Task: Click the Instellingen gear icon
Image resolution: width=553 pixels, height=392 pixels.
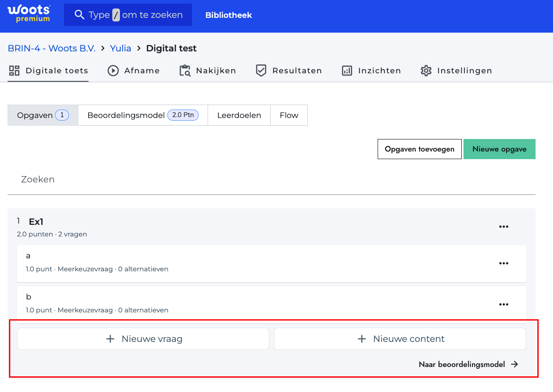Action: (x=426, y=71)
